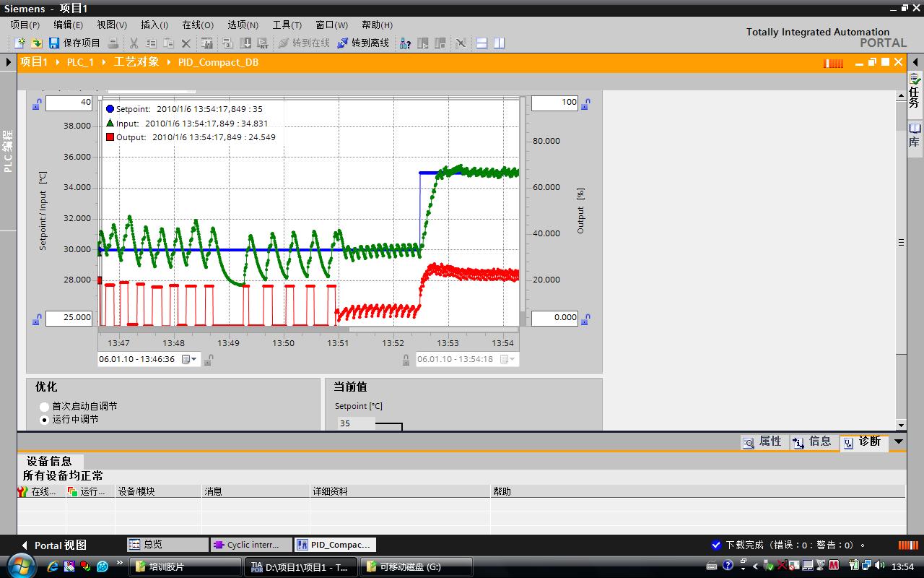This screenshot has width=924, height=578.
Task: Expand the project tree panel arrow
Action: [x=9, y=62]
